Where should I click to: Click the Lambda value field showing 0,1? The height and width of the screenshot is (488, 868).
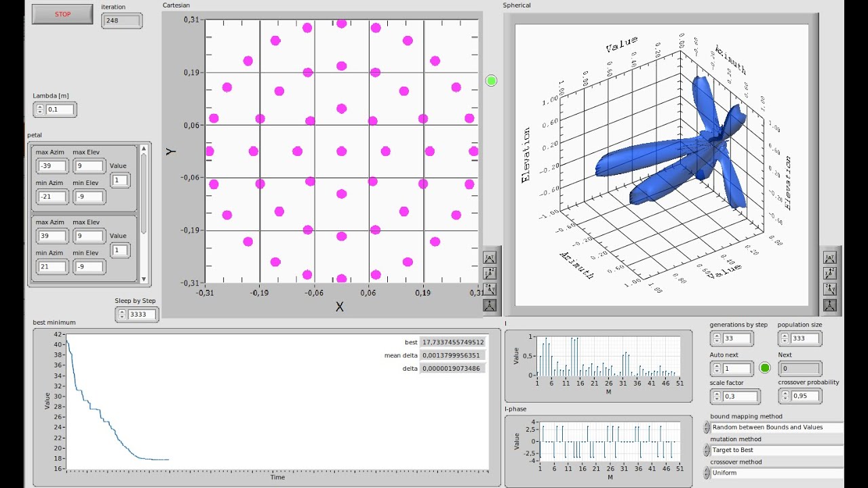[x=60, y=109]
